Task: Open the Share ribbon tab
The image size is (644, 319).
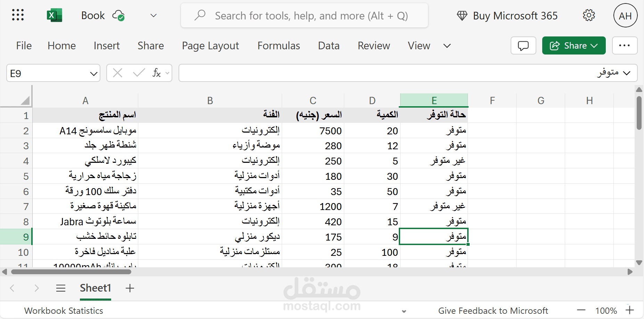Action: tap(151, 46)
